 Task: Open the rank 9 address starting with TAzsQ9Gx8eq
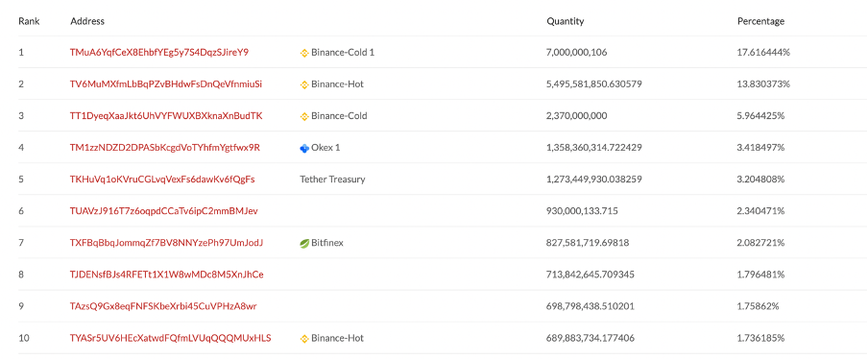(x=163, y=306)
